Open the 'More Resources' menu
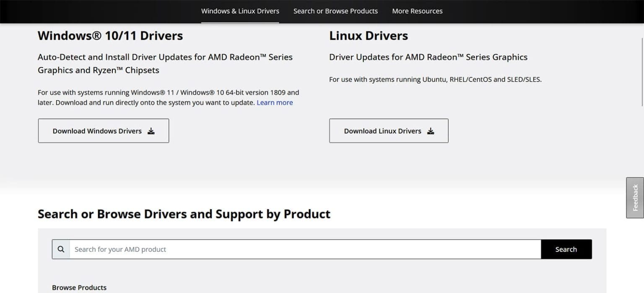The width and height of the screenshot is (644, 293). [417, 11]
